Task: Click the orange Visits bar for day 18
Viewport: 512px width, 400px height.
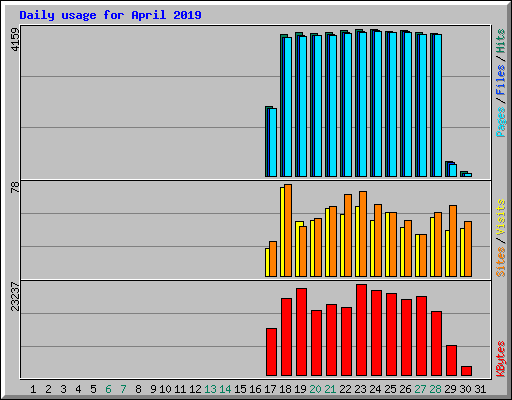Action: (x=288, y=230)
